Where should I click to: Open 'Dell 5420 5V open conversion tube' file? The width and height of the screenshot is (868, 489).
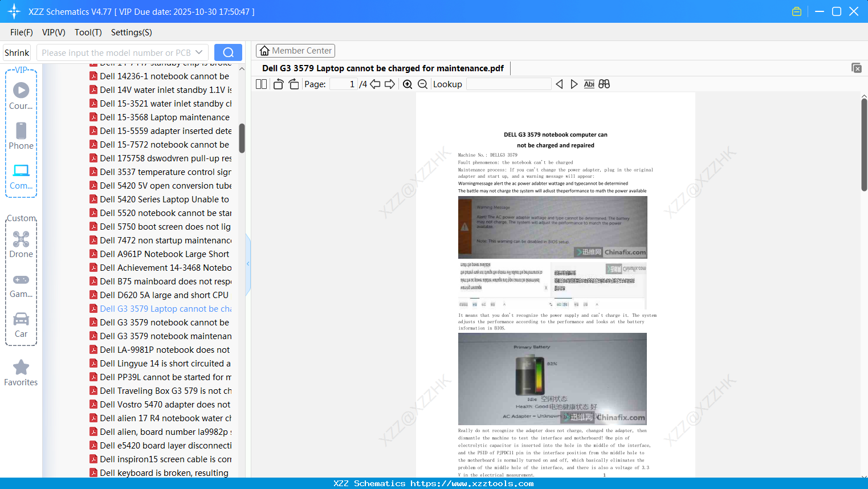[x=166, y=186]
